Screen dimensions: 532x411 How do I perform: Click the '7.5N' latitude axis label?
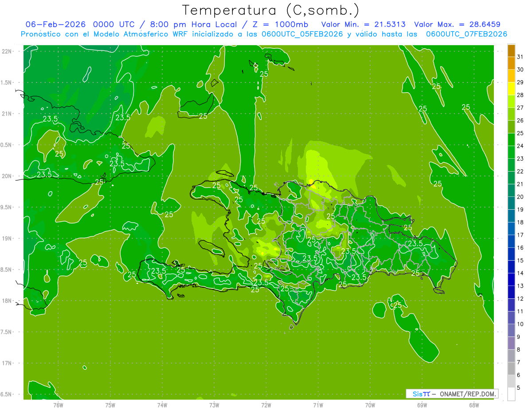[7, 332]
